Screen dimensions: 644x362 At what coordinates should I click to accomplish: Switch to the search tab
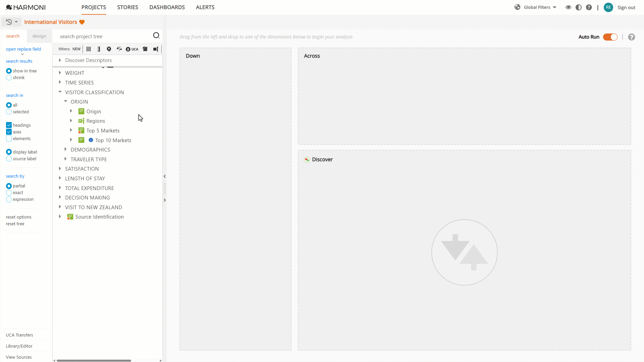click(x=13, y=36)
